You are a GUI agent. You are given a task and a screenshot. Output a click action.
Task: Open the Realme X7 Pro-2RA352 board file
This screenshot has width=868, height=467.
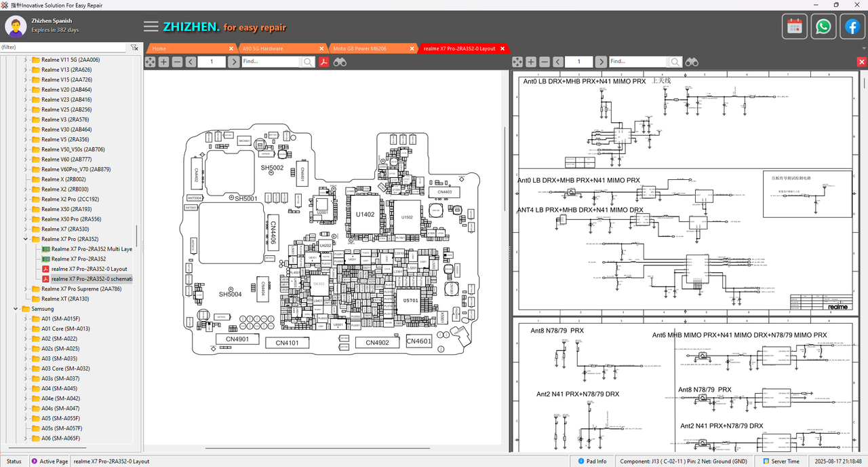tap(79, 259)
